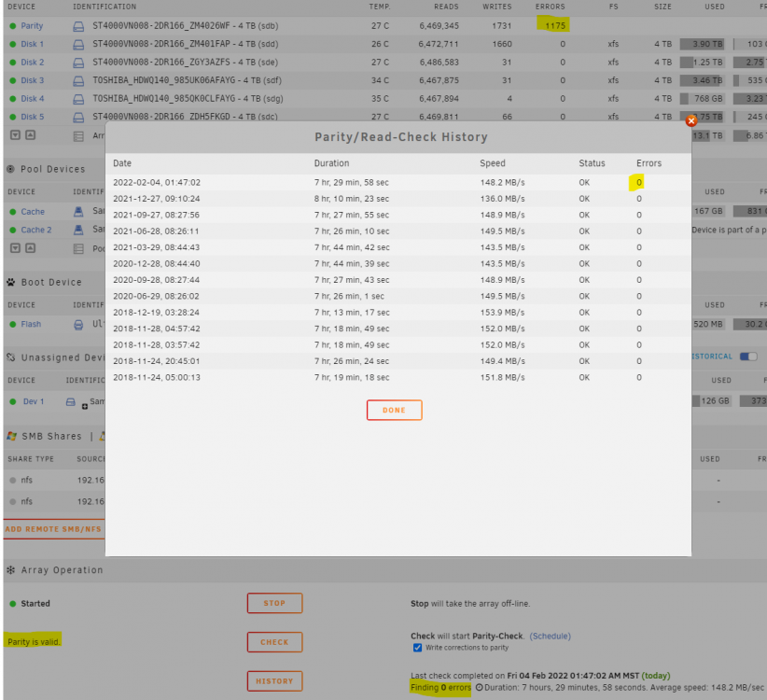Click Parity is valid status text
The image size is (767, 700).
click(x=34, y=642)
